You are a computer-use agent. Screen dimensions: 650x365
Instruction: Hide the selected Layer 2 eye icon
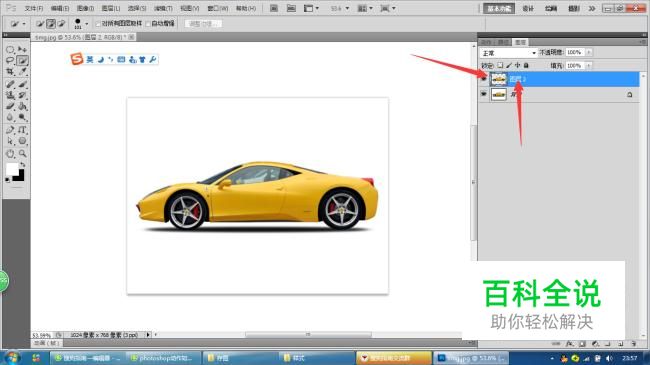tap(484, 78)
